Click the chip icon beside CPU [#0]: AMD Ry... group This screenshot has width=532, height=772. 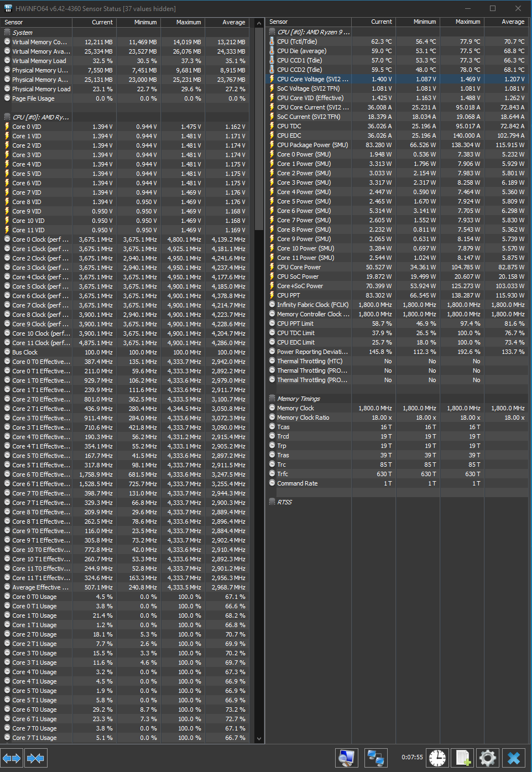[7, 117]
